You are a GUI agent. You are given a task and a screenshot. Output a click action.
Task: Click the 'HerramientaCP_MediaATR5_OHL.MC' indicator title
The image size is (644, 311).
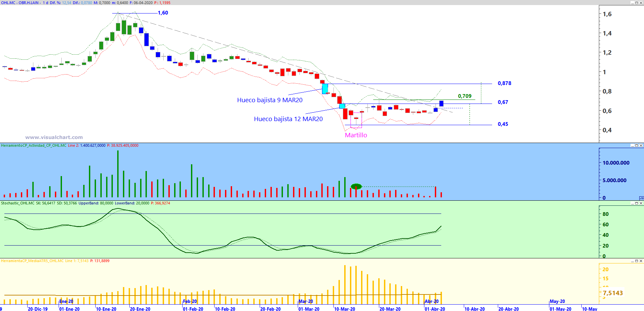point(32,261)
